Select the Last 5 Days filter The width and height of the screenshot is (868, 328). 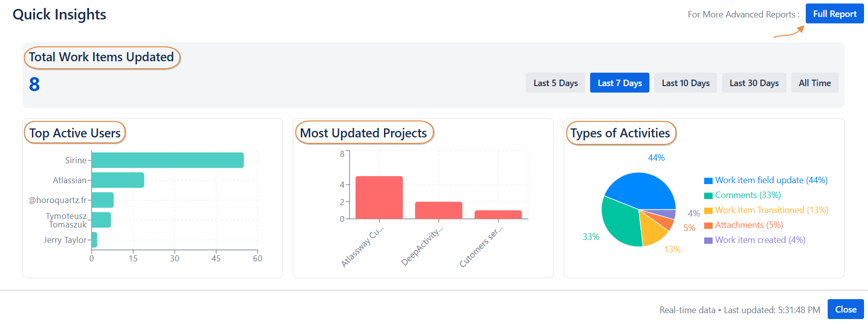[555, 83]
